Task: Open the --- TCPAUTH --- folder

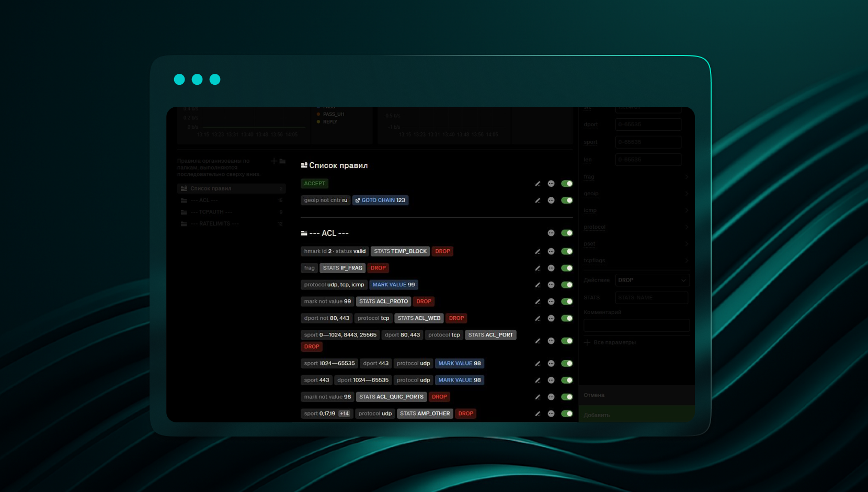Action: coord(231,212)
